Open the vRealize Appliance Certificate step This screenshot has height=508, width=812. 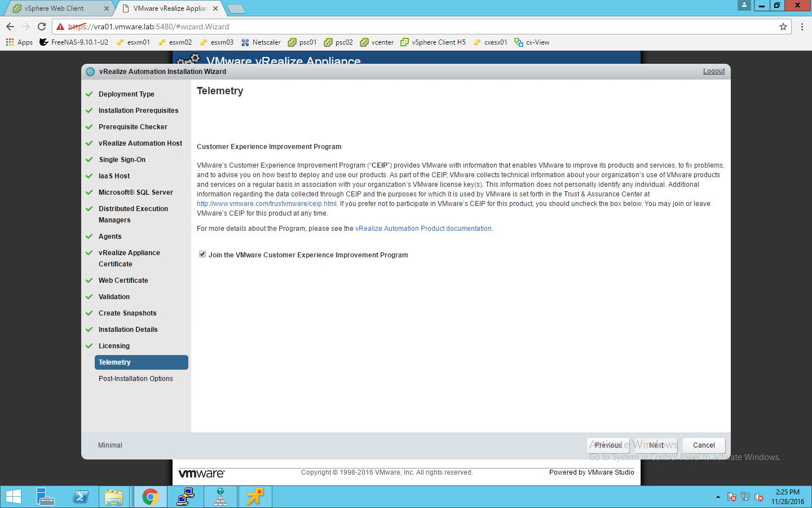pos(129,259)
